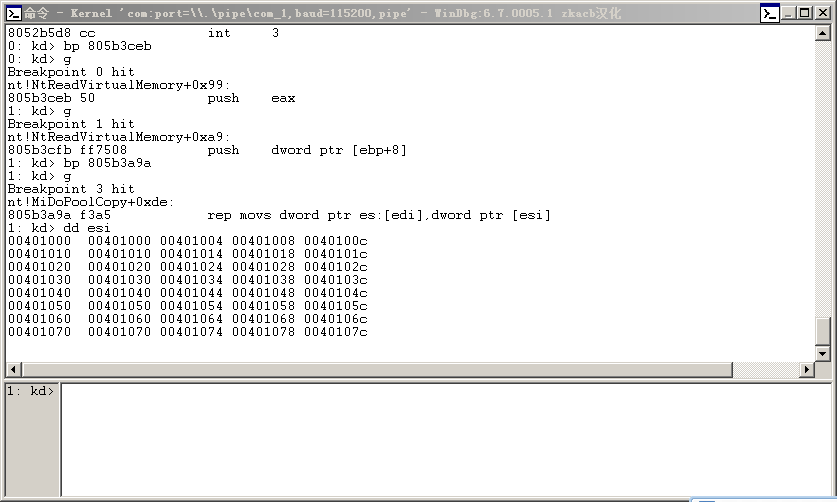
Task: Click the horizontal scrollbar right arrow
Action: 807,369
